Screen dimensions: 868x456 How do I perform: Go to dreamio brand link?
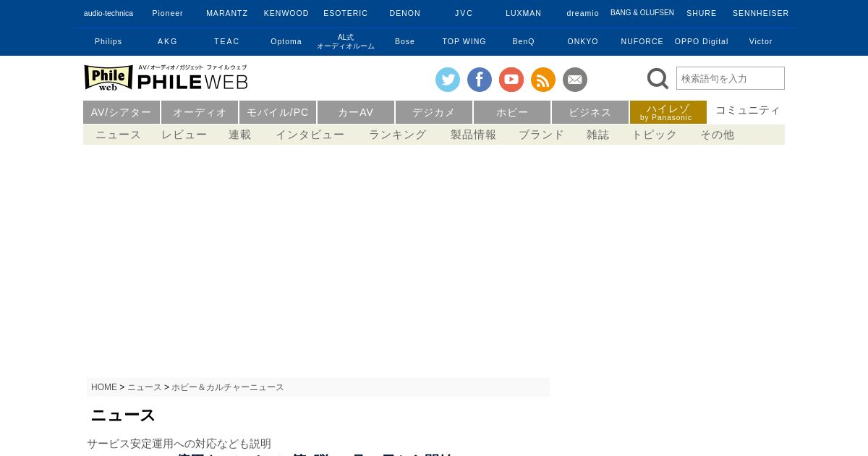click(583, 13)
